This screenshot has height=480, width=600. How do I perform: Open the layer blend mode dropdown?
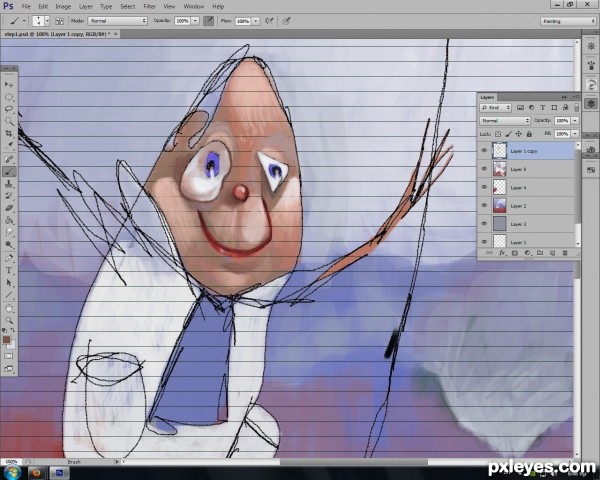pyautogui.click(x=505, y=121)
